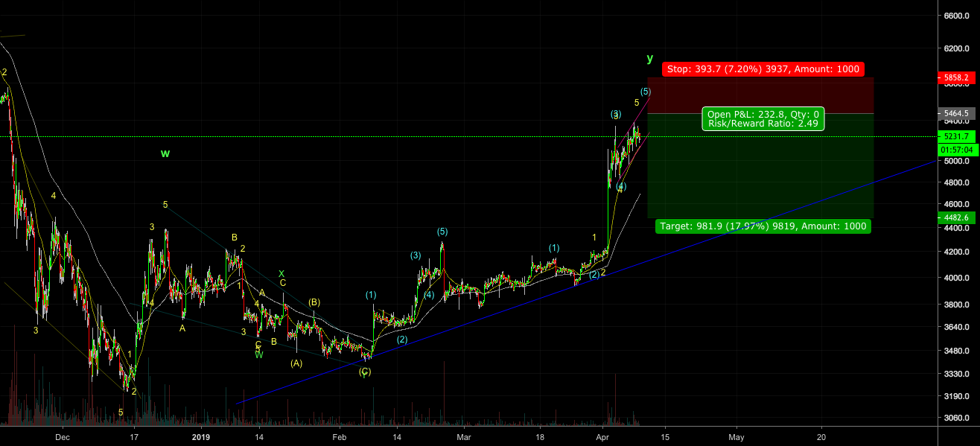Select the yellow (A) wave label
Image resolution: width=980 pixels, height=446 pixels.
point(296,363)
